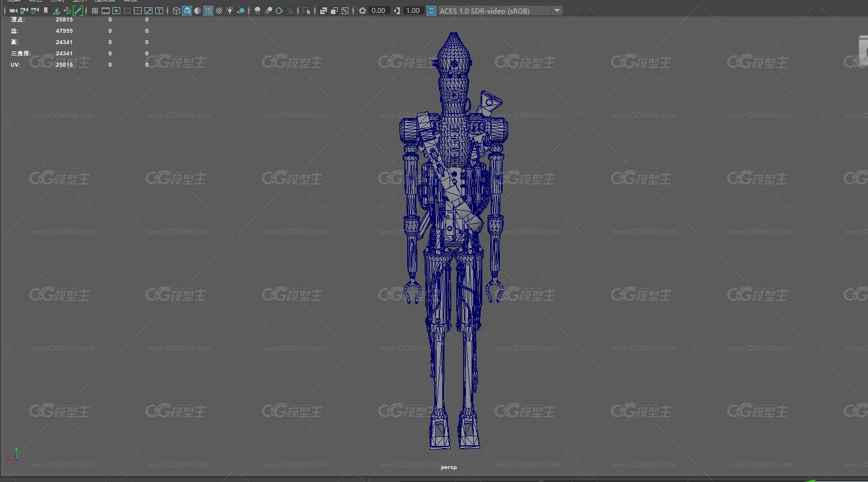The width and height of the screenshot is (868, 482).
Task: Click the Use All Lights bulb icon
Action: click(x=230, y=11)
